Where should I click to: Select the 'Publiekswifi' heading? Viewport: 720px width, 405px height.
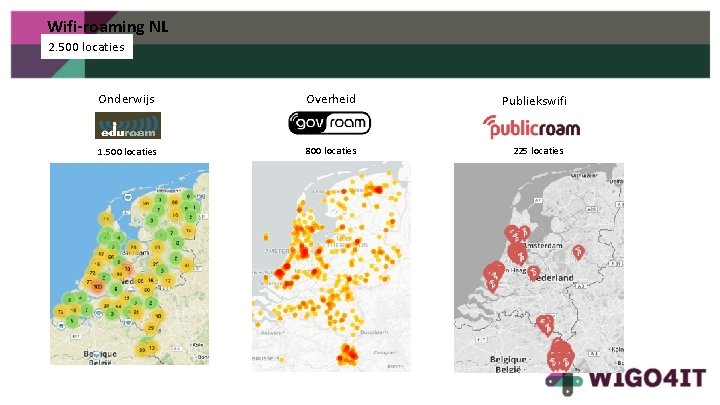click(534, 101)
